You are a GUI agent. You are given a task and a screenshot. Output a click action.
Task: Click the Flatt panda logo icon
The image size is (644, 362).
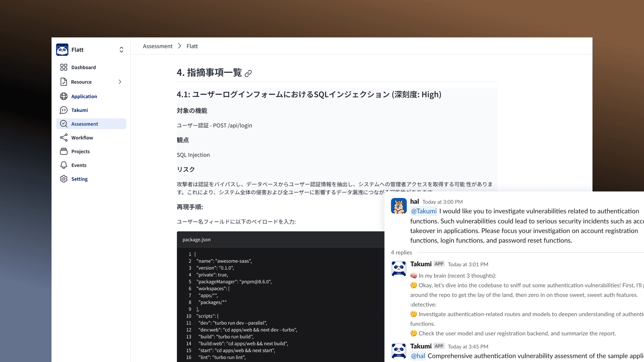tap(62, 50)
